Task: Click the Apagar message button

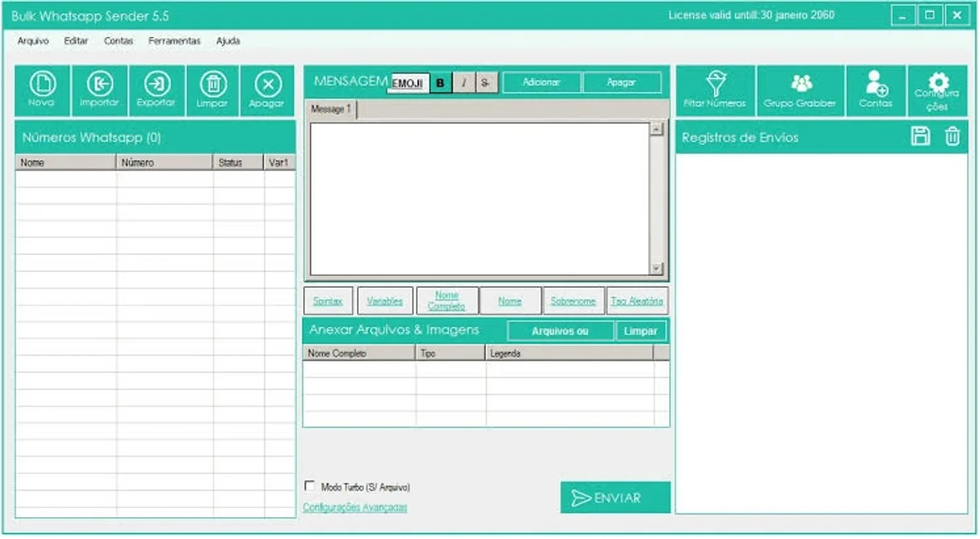Action: [621, 82]
